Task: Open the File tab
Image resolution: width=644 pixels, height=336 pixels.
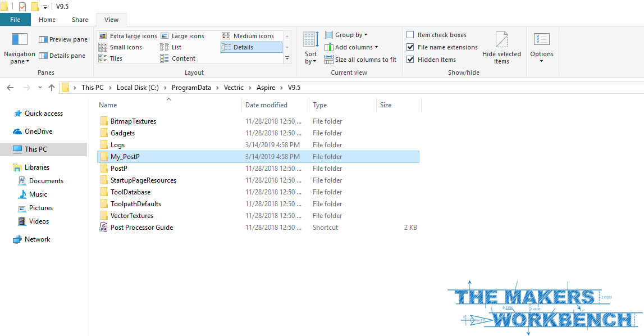Action: point(15,20)
